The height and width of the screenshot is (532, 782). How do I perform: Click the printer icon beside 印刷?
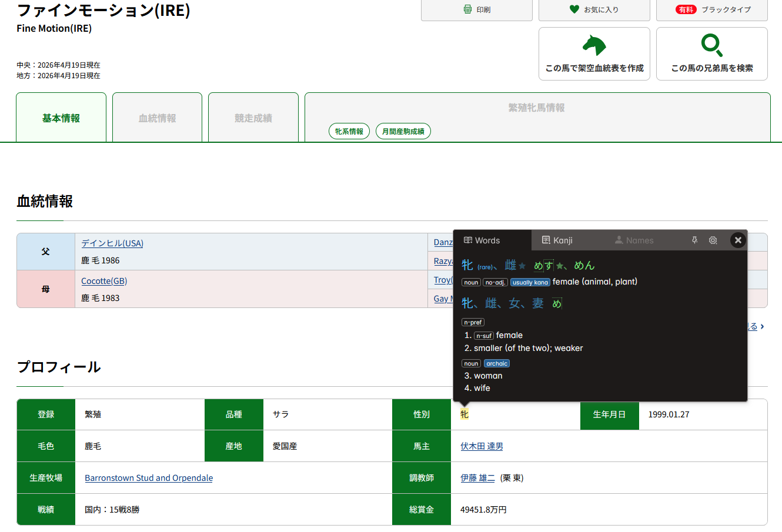[467, 9]
